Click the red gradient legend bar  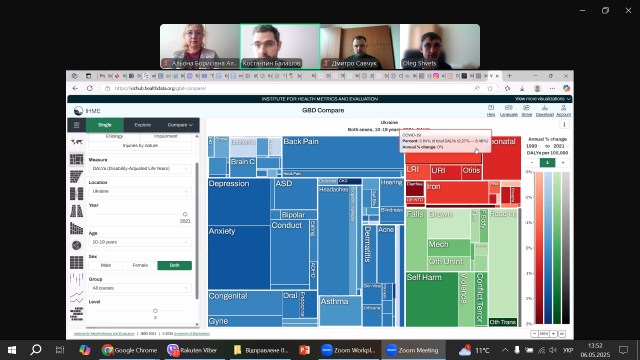pyautogui.click(x=539, y=248)
